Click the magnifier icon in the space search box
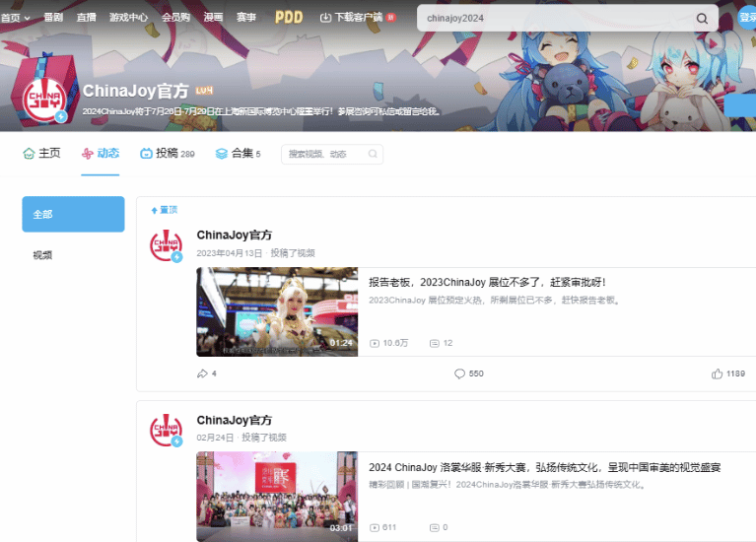This screenshot has height=542, width=756. tap(373, 154)
